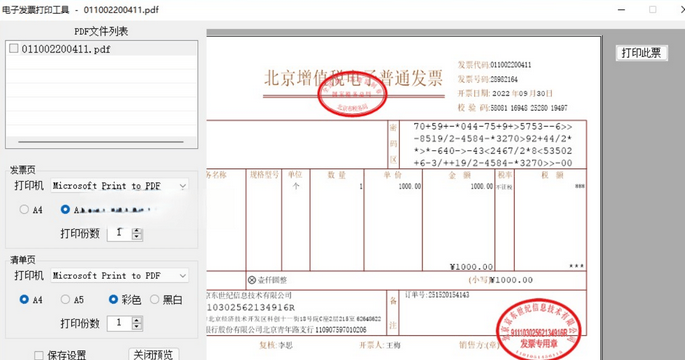The height and width of the screenshot is (360, 685).
Task: Click the total amount ¥1000.00 in the 金额 column
Action: [471, 267]
